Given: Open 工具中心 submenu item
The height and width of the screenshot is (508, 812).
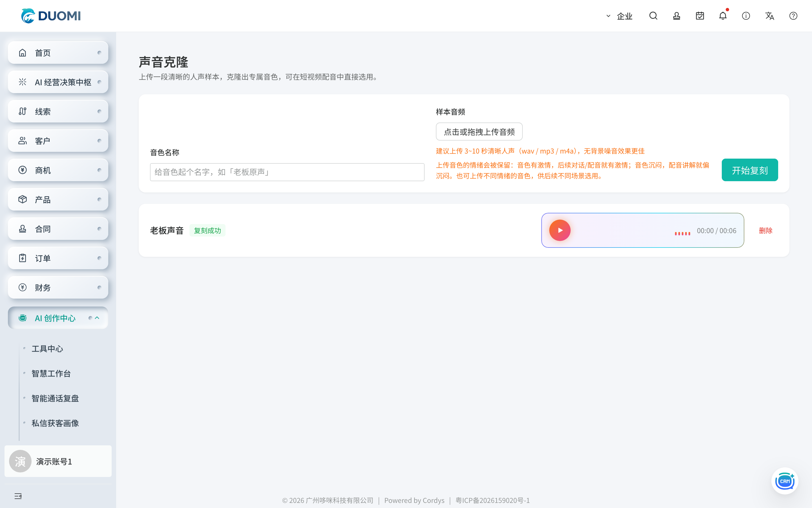Looking at the screenshot, I should pyautogui.click(x=47, y=349).
